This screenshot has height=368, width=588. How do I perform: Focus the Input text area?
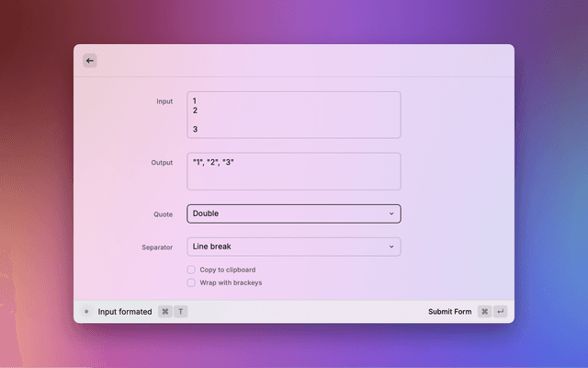294,115
